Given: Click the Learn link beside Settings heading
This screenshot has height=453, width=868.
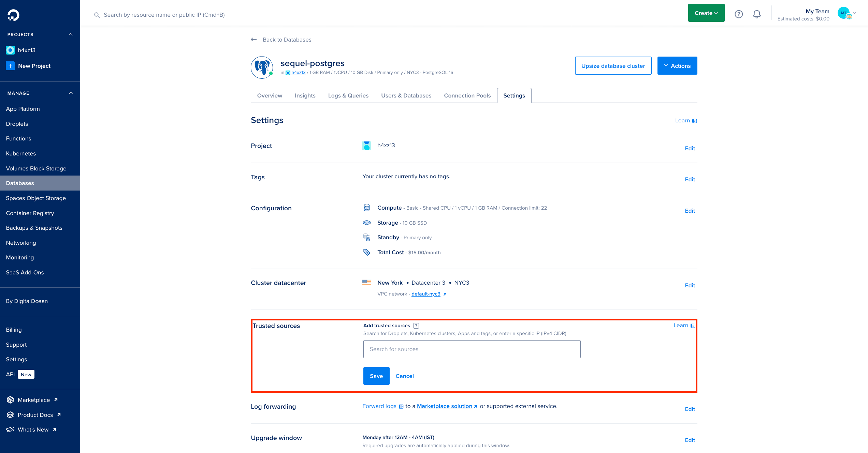Looking at the screenshot, I should point(682,120).
